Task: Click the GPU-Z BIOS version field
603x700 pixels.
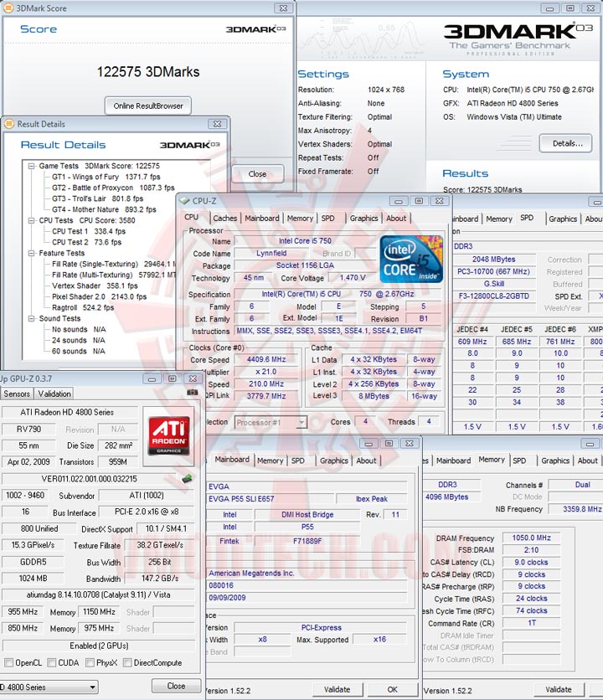Action: point(90,479)
